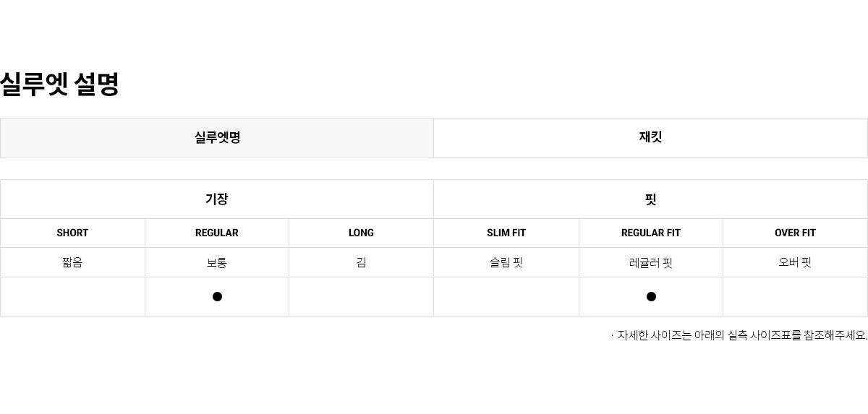Click the 오버 핏 label cell

coord(795,262)
